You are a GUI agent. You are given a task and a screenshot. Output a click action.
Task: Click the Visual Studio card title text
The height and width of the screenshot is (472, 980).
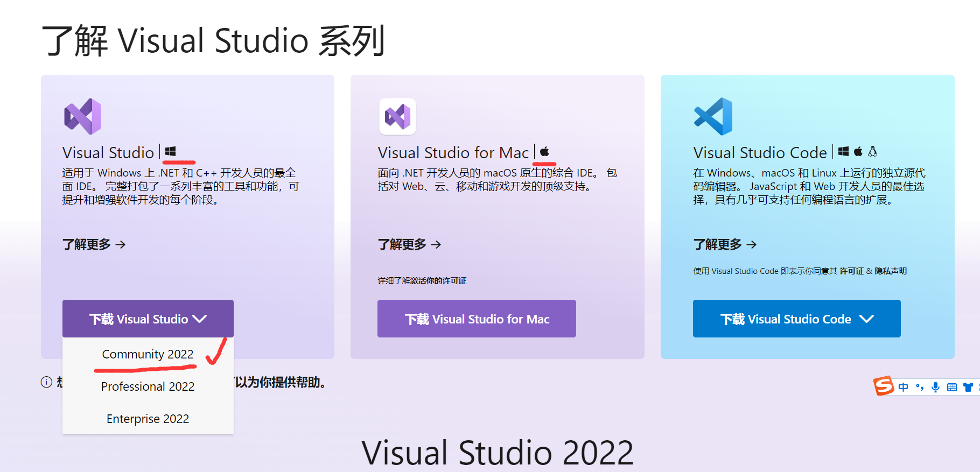(x=108, y=152)
